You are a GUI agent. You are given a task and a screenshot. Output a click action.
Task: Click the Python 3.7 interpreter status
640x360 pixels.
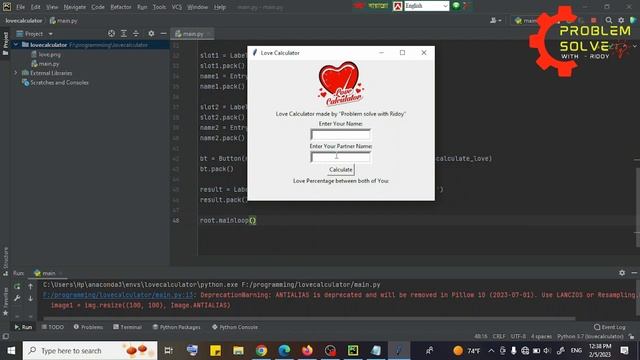click(x=590, y=336)
